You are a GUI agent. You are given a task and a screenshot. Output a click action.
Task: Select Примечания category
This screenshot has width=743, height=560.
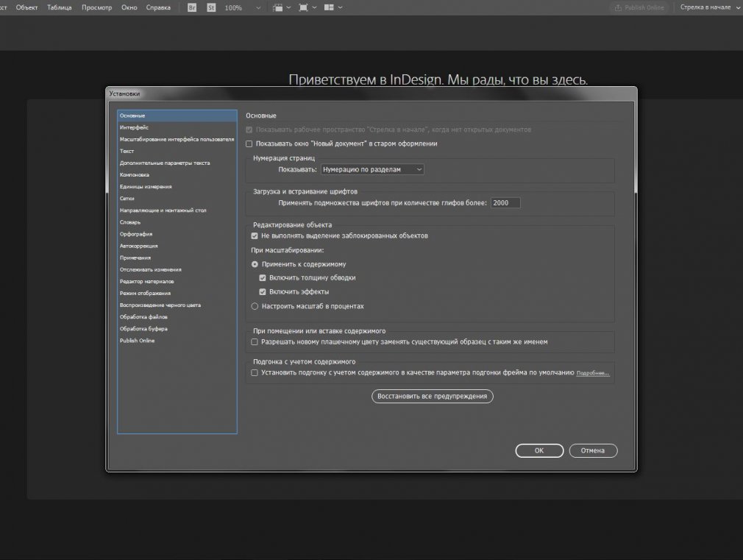click(177, 258)
